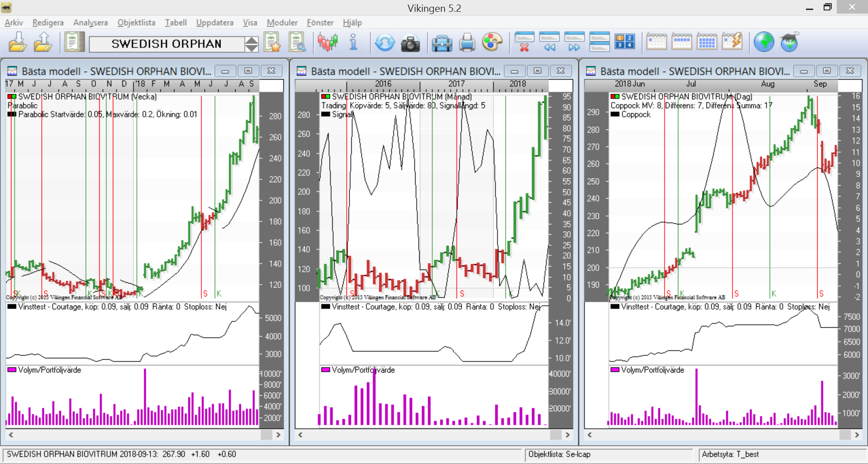Viewport: 868px width, 464px height.
Task: Open the Tabell menu
Action: tap(176, 23)
